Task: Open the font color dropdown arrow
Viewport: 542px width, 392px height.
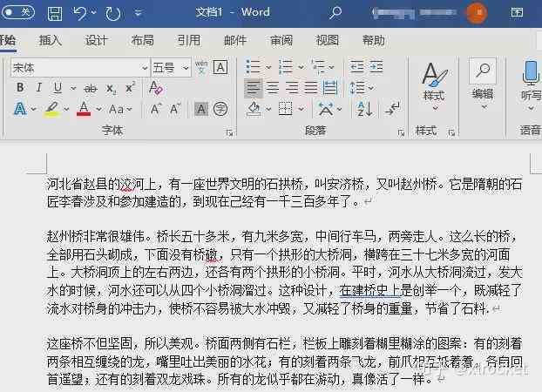Action: 98,109
